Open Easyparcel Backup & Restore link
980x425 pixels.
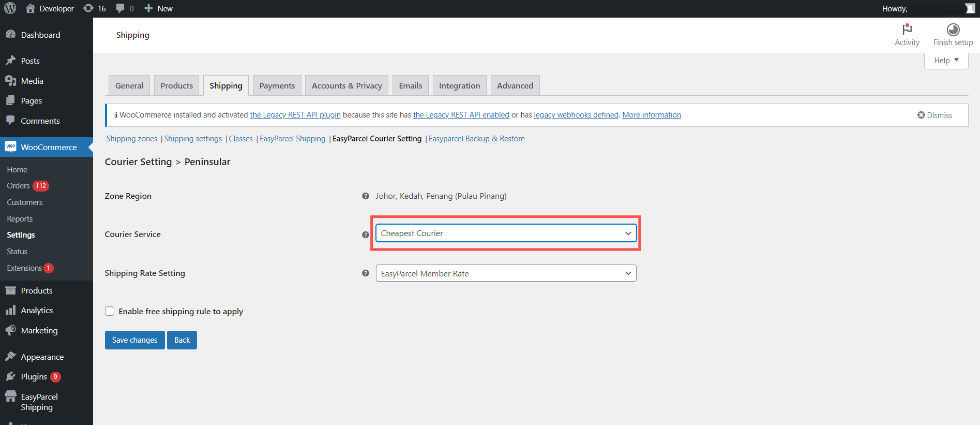pyautogui.click(x=477, y=139)
